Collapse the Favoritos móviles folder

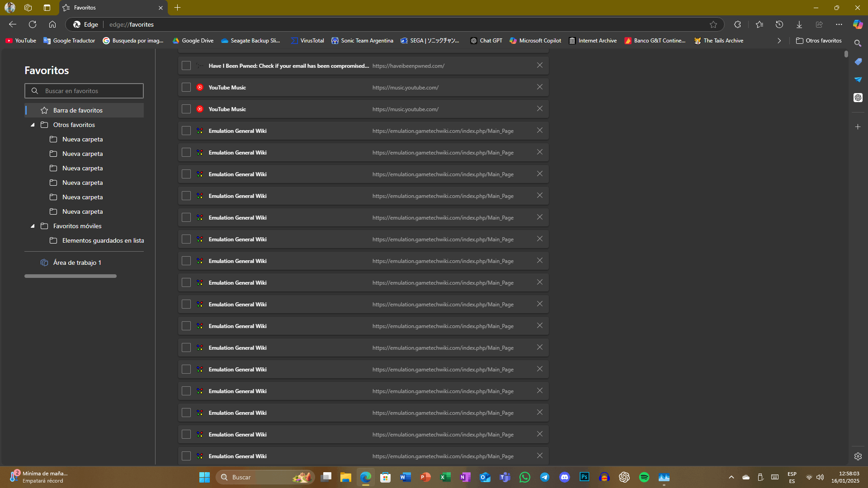click(x=32, y=226)
